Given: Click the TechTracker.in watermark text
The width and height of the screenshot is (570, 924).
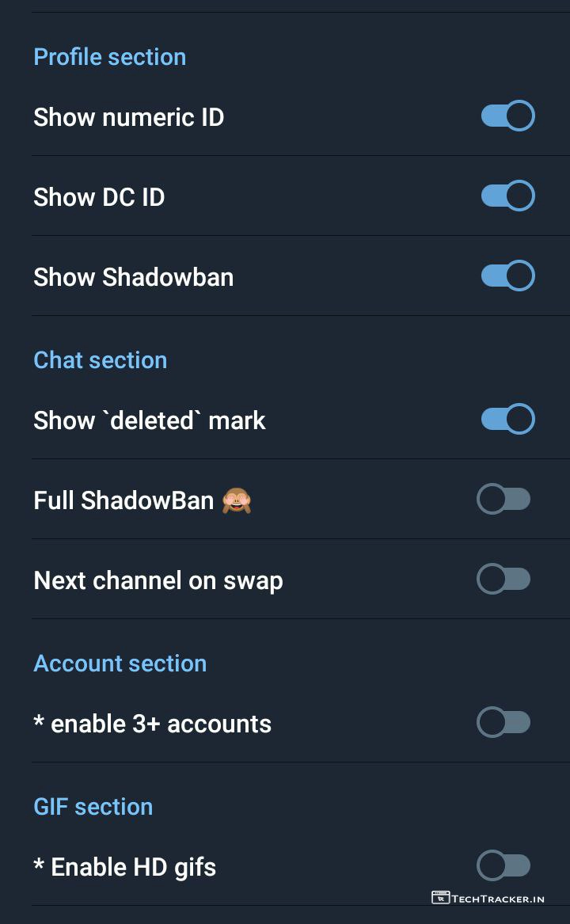Looking at the screenshot, I should coord(498,899).
